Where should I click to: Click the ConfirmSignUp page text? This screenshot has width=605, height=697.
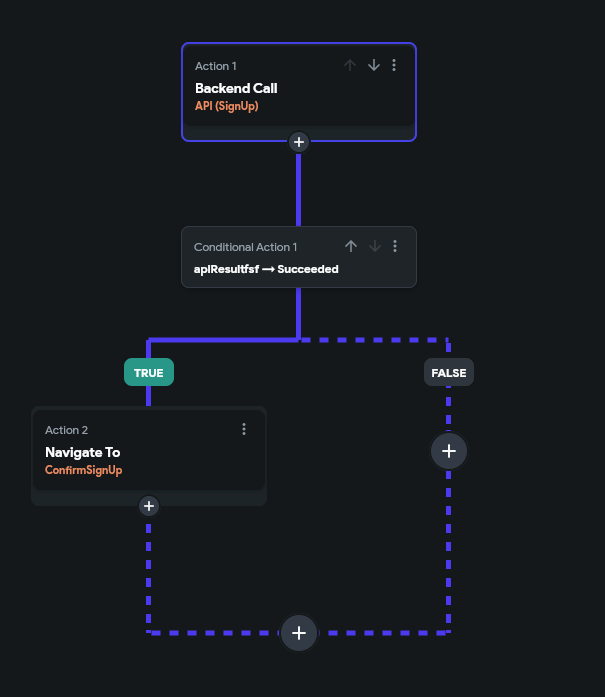tap(84, 470)
